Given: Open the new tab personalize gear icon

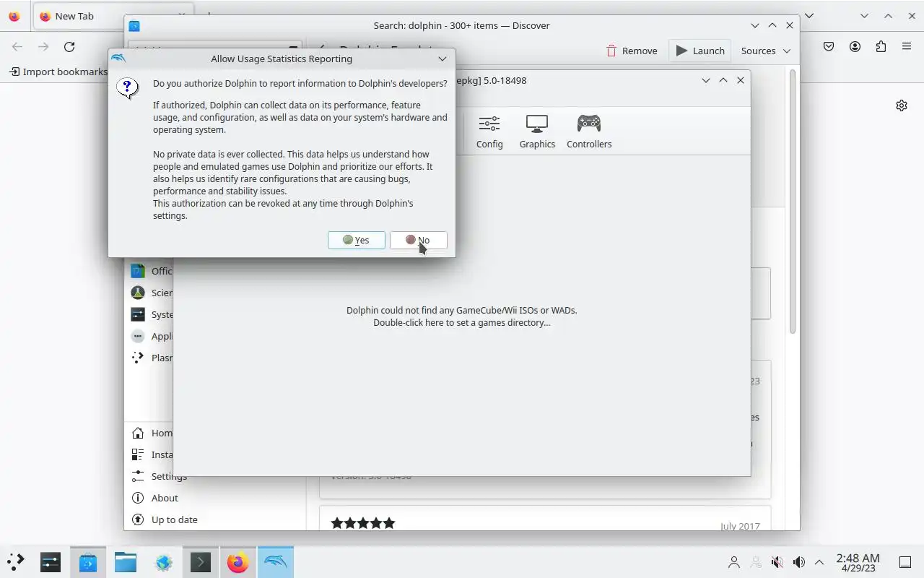Looking at the screenshot, I should coord(902,105).
